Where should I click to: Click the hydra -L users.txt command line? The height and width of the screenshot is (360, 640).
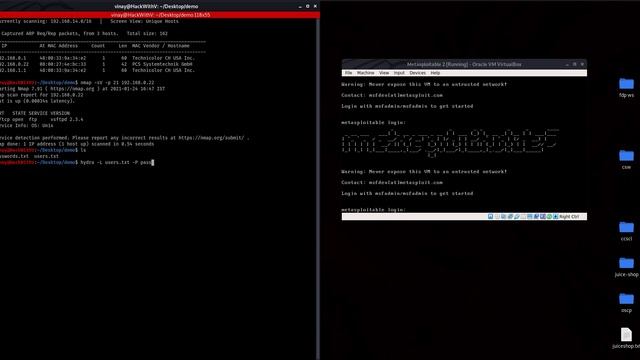tap(117, 162)
